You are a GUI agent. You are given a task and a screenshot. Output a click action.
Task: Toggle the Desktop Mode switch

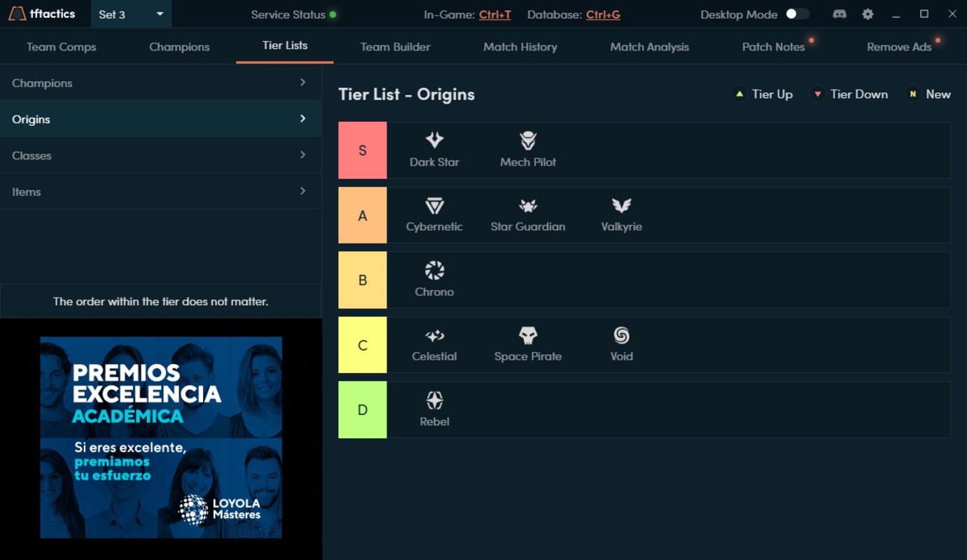tap(798, 14)
